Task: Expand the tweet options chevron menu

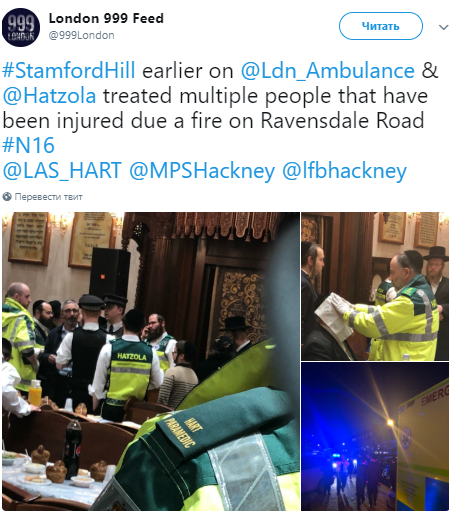Action: (x=443, y=27)
